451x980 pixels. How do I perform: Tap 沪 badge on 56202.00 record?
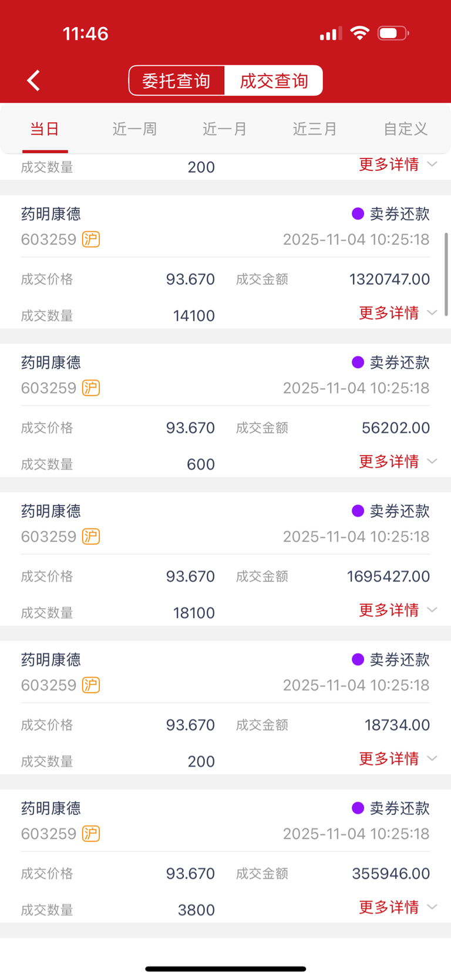tap(91, 388)
